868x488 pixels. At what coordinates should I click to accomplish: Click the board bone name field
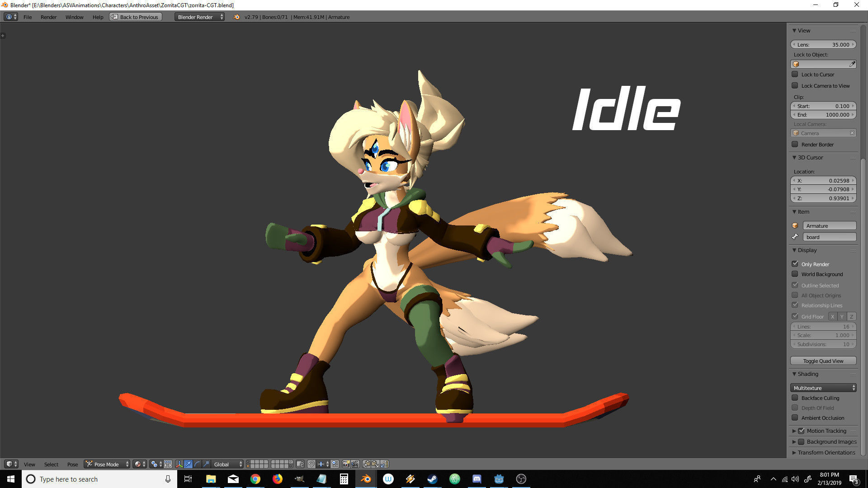click(829, 237)
